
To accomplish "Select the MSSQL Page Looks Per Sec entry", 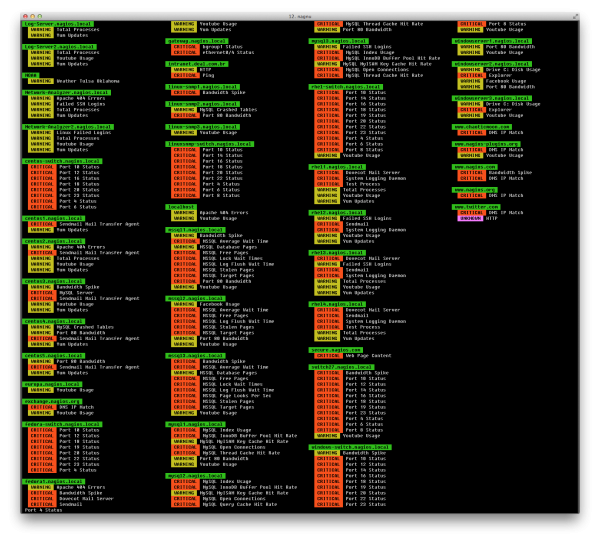I will [236, 396].
